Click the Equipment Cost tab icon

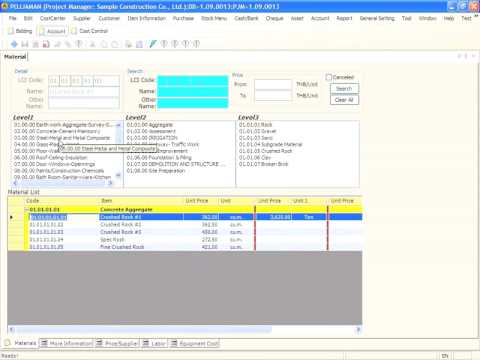(x=174, y=343)
